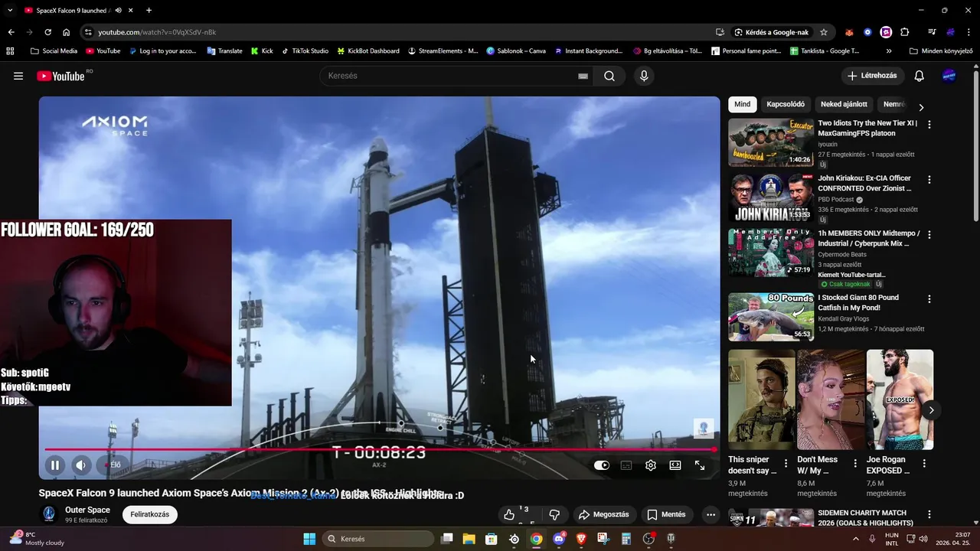Open the Social Media bookmark folder
The image size is (980, 551).
pyautogui.click(x=54, y=51)
